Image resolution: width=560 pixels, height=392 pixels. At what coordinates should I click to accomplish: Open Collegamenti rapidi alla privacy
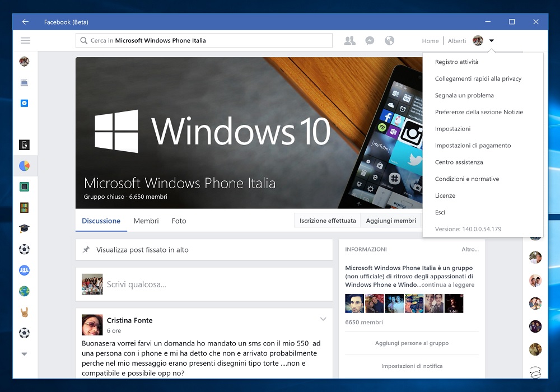coord(478,78)
